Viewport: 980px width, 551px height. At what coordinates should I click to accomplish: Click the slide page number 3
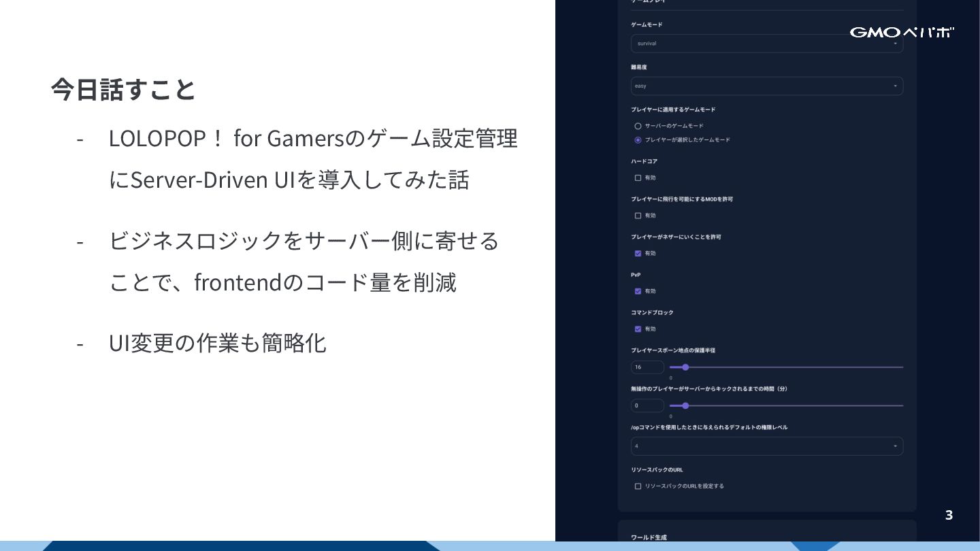click(x=949, y=515)
